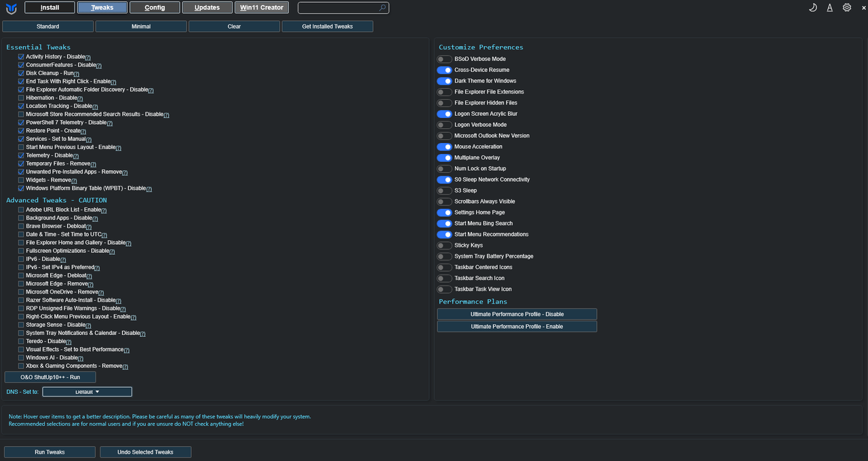
Task: Click Undo Selected Tweaks
Action: click(146, 452)
